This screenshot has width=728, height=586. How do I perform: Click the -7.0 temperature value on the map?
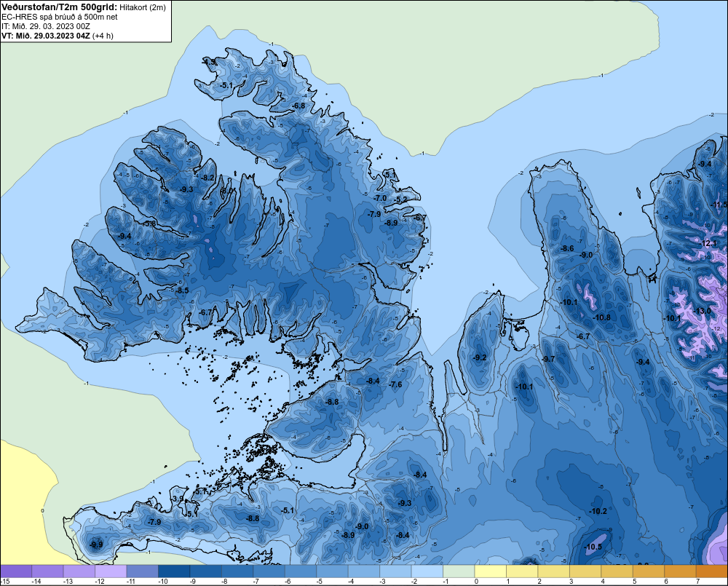tap(380, 198)
